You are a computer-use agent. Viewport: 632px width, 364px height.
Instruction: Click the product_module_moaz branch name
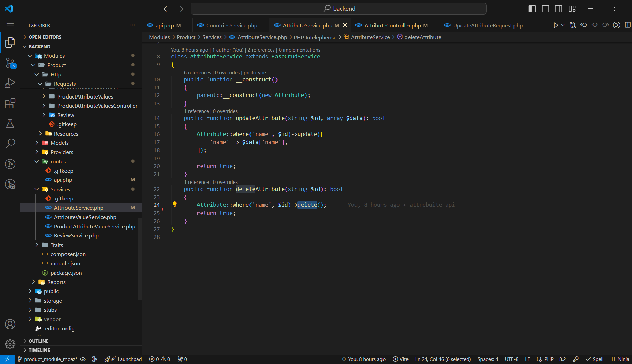coord(50,359)
